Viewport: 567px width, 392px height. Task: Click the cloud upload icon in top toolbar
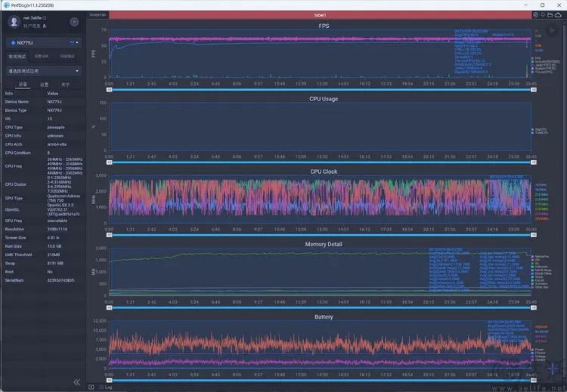[558, 15]
